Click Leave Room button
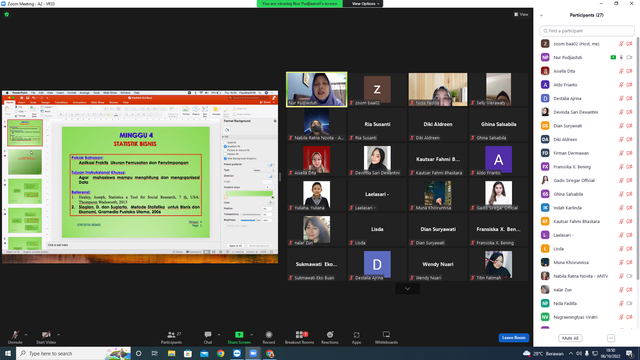The width and height of the screenshot is (640, 360). [513, 338]
